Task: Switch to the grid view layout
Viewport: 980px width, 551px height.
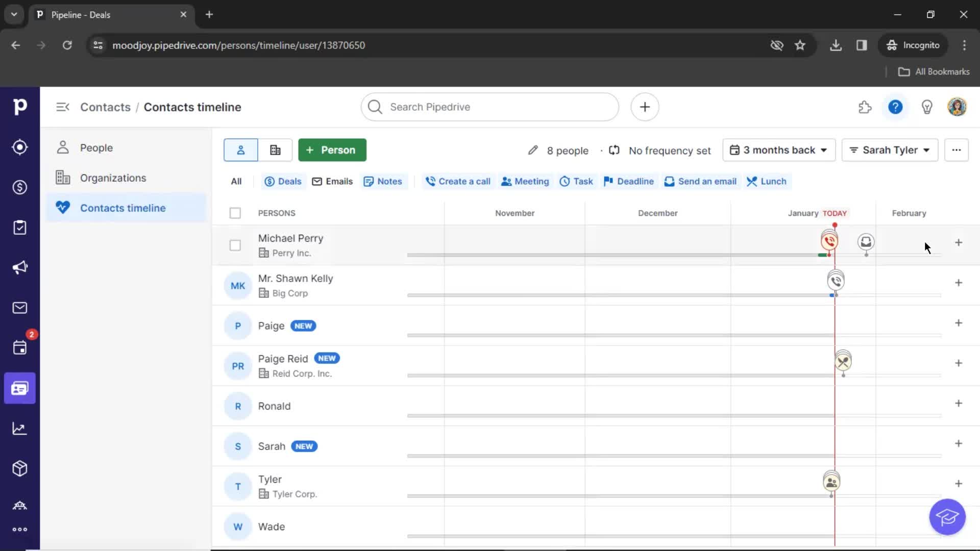Action: pos(275,149)
